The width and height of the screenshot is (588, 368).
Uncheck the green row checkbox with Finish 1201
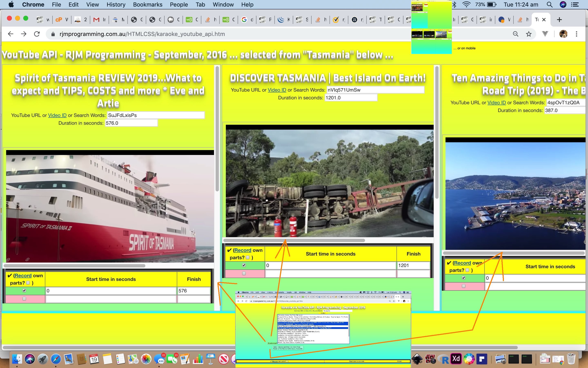pos(244,265)
